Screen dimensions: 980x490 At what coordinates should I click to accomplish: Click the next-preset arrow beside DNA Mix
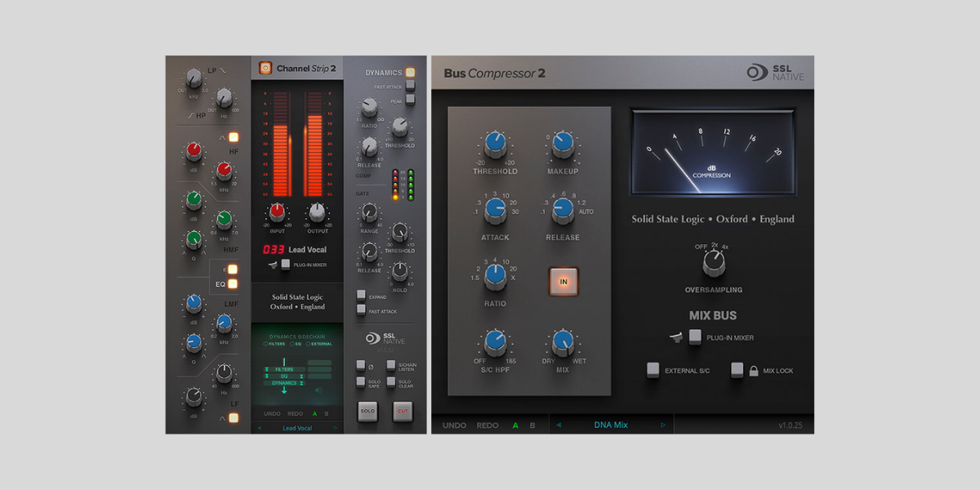[662, 425]
